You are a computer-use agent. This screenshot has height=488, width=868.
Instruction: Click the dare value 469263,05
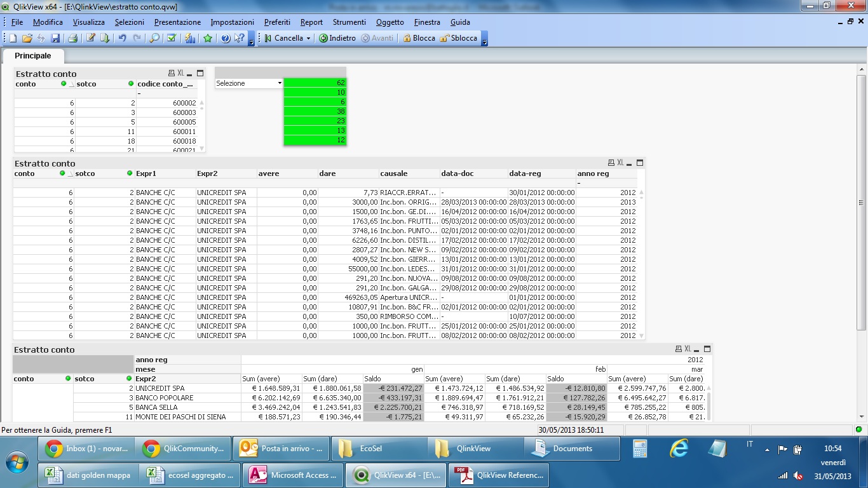[x=348, y=297]
